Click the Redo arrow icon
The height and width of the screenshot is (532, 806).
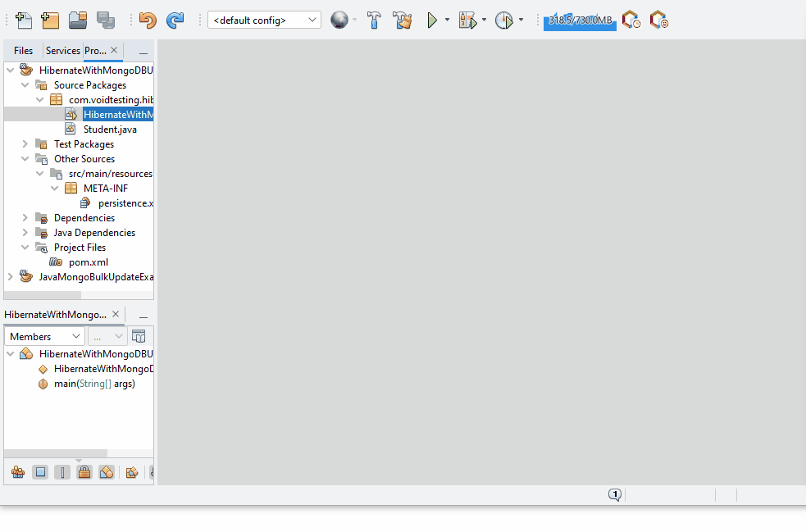coord(175,20)
